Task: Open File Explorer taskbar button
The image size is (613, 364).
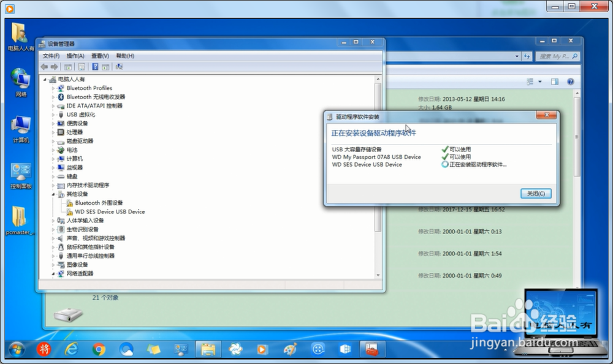Action: point(208,349)
